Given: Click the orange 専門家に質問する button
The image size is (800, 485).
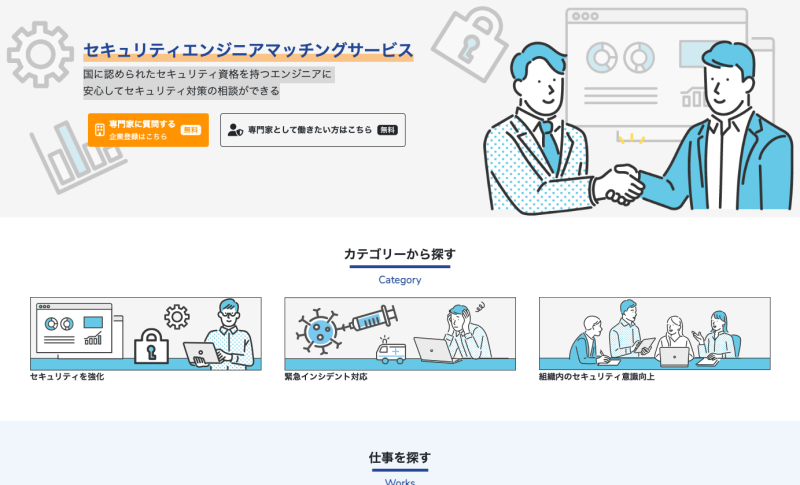Looking at the screenshot, I should [148, 130].
